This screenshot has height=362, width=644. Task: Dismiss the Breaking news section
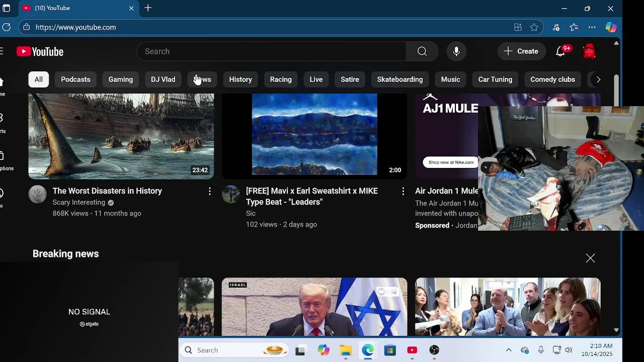click(x=590, y=258)
